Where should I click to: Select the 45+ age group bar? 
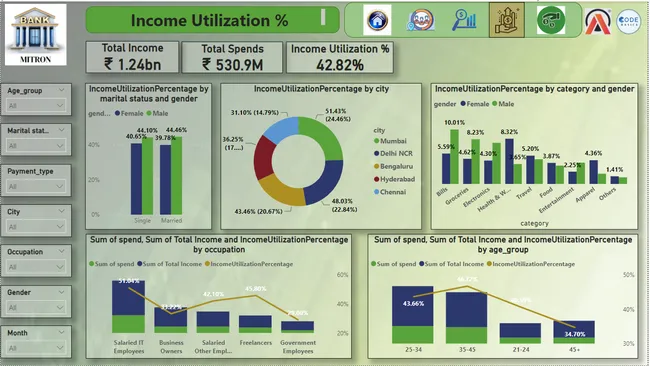click(574, 332)
